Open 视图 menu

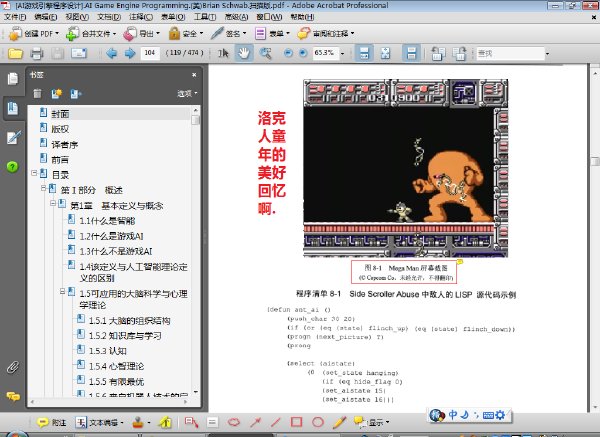tap(77, 17)
